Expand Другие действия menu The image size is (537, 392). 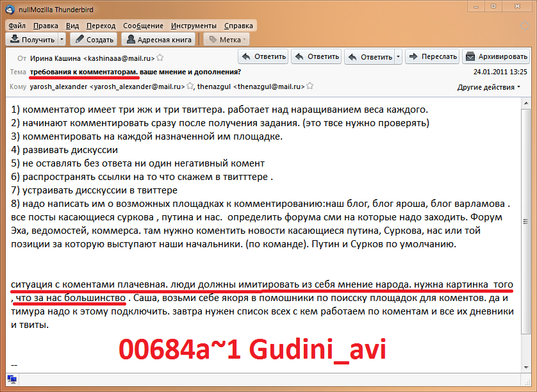(490, 87)
